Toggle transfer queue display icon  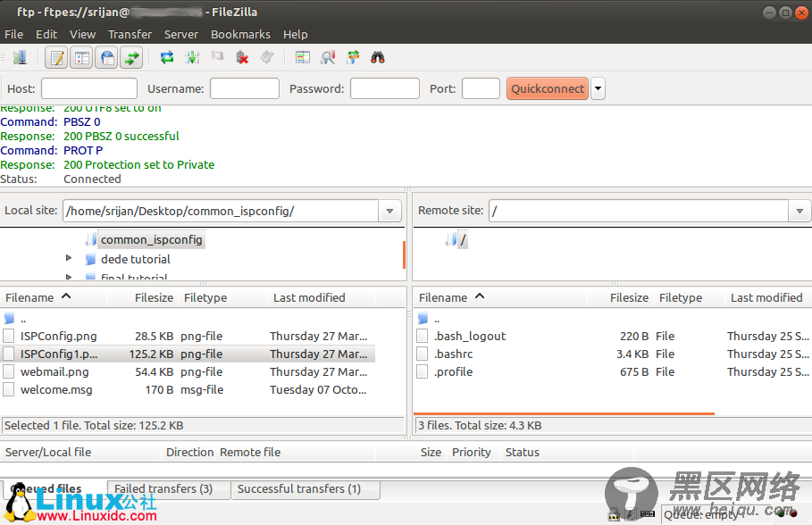(132, 57)
